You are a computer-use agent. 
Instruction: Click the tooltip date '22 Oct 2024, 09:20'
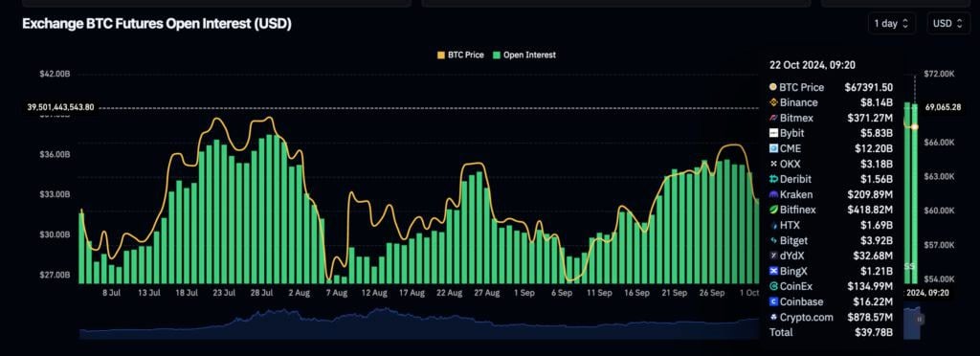coord(813,65)
